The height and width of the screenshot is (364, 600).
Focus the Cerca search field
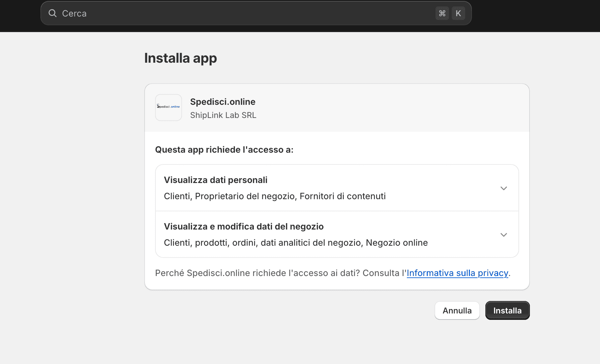coord(236,13)
